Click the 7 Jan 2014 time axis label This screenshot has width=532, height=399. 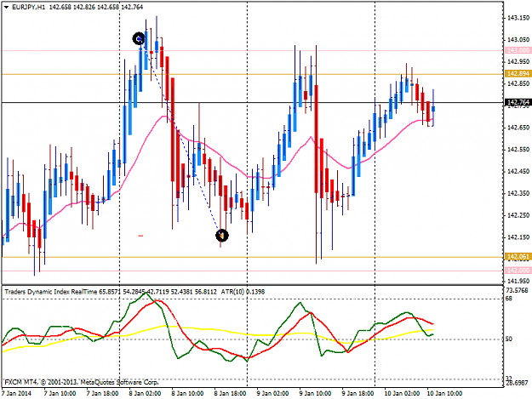tap(16, 393)
